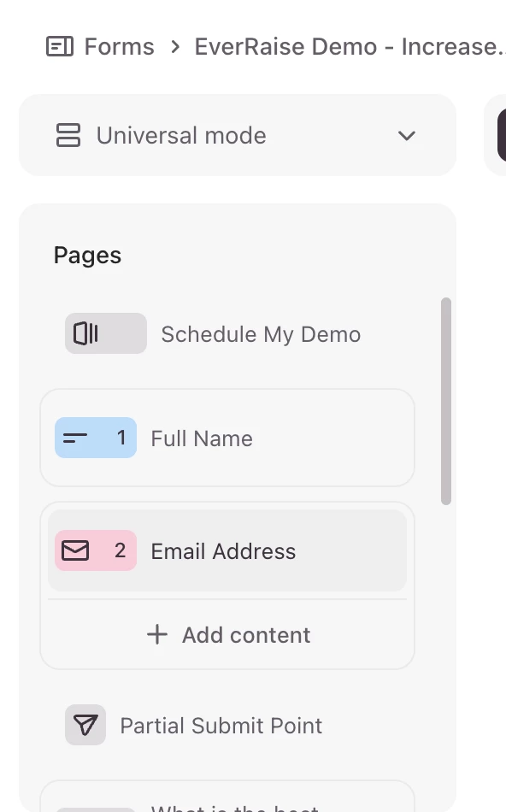Click the blue short text badge numbered 1
Image resolution: width=506 pixels, height=812 pixels.
(x=96, y=438)
